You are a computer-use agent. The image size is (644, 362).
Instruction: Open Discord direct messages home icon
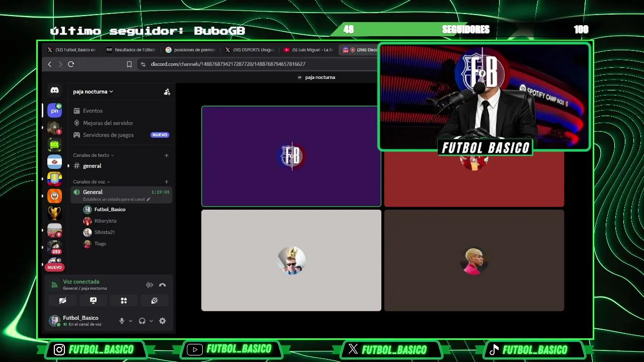coord(54,90)
